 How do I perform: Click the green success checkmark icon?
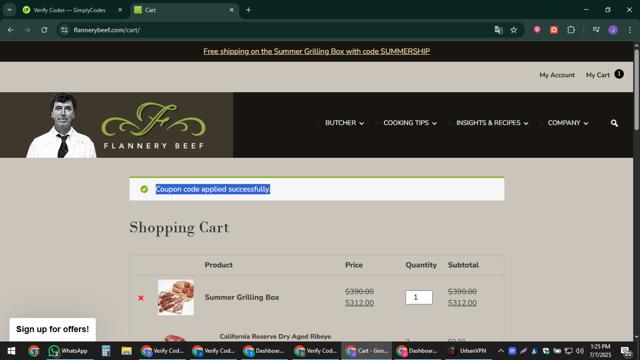coord(144,189)
